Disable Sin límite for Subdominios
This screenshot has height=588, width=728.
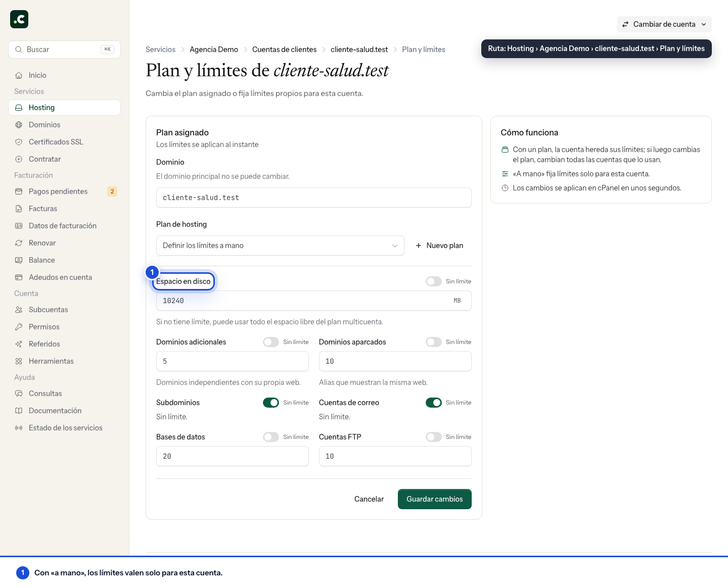[271, 403]
